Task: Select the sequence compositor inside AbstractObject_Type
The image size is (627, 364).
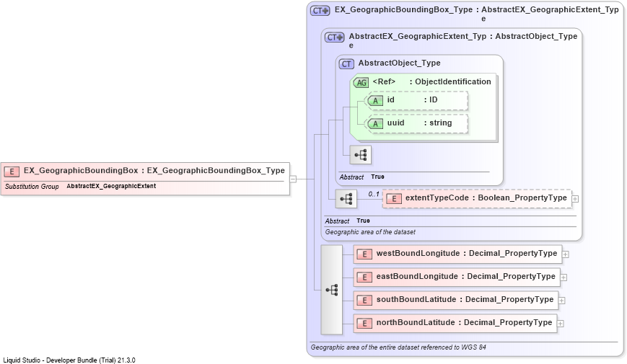Action: pyautogui.click(x=360, y=155)
